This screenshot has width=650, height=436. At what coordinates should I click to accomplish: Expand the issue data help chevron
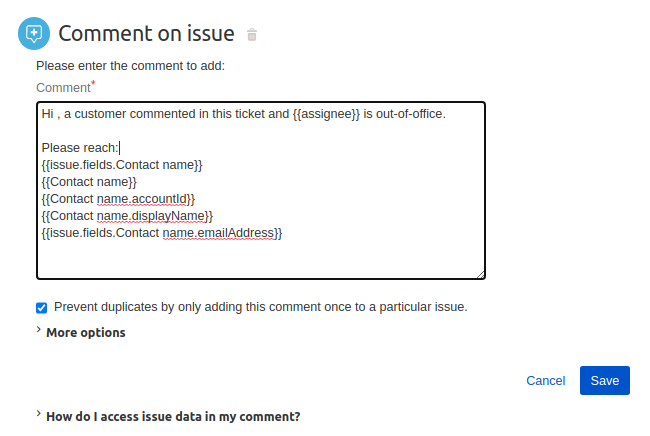(39, 414)
